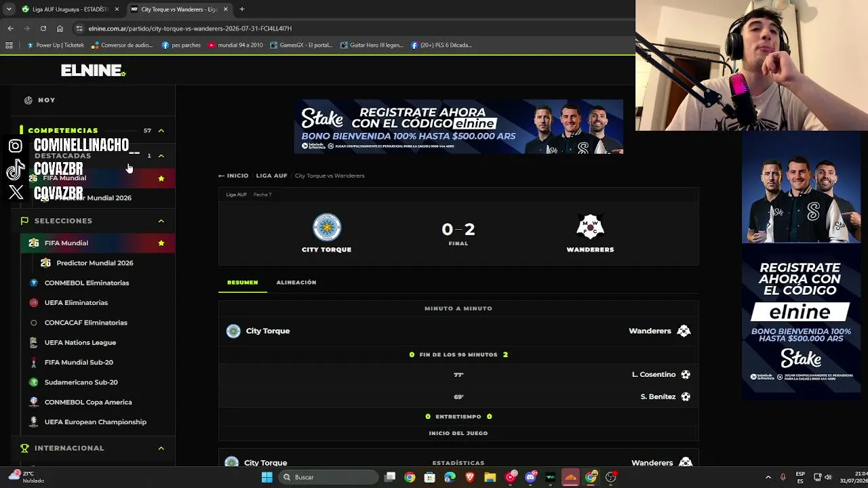Click the address bar URL
Screen dimensions: 868x488
click(x=190, y=28)
